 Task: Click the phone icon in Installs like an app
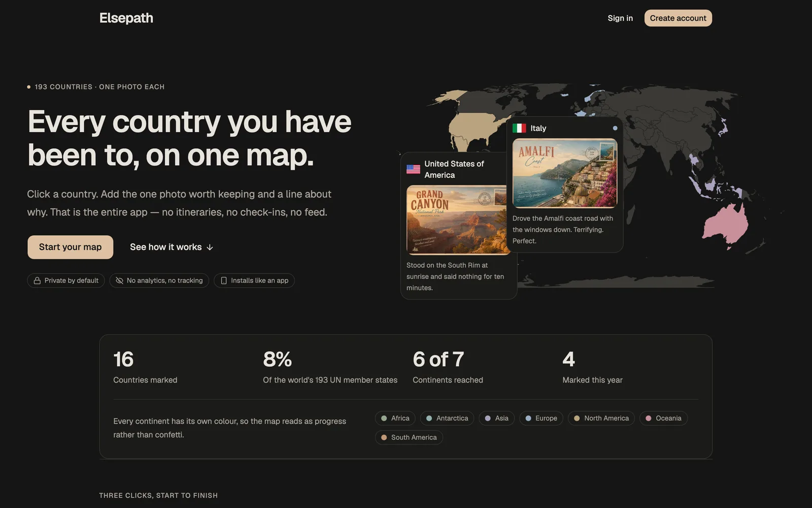coord(224,280)
